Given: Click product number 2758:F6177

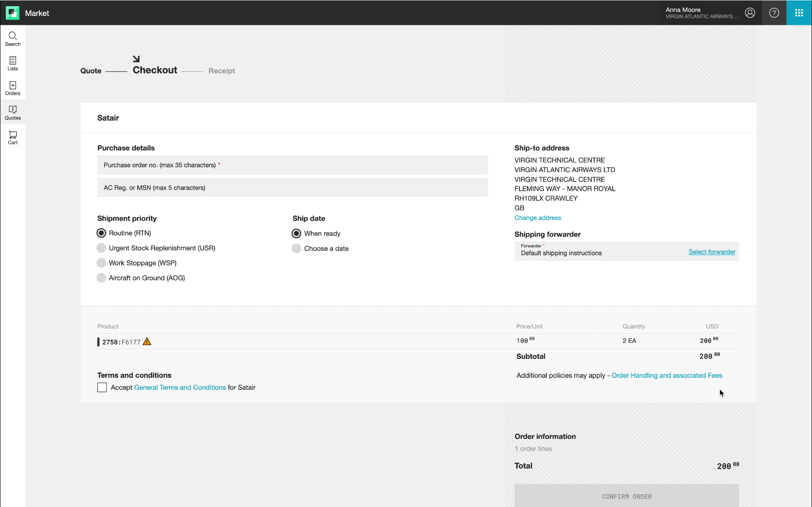Looking at the screenshot, I should click(x=121, y=342).
